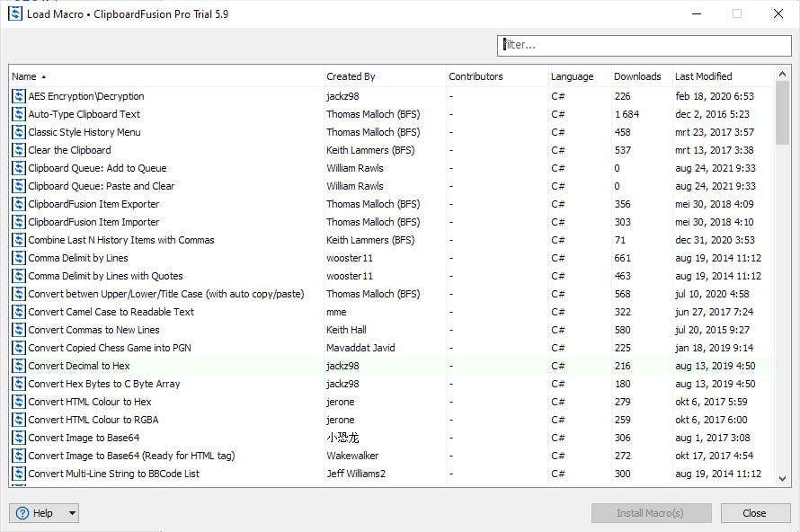Click author 'Mavaddat Javid' cell
This screenshot has height=532, width=800.
click(x=360, y=348)
